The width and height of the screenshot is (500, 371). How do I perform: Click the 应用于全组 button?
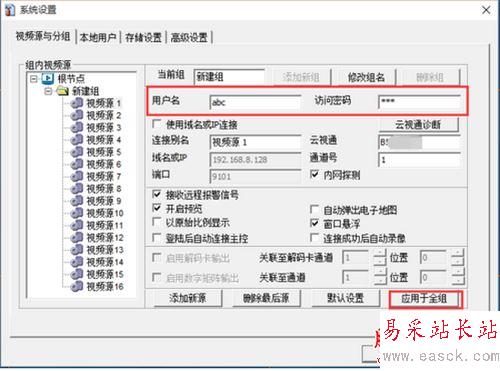click(x=424, y=298)
